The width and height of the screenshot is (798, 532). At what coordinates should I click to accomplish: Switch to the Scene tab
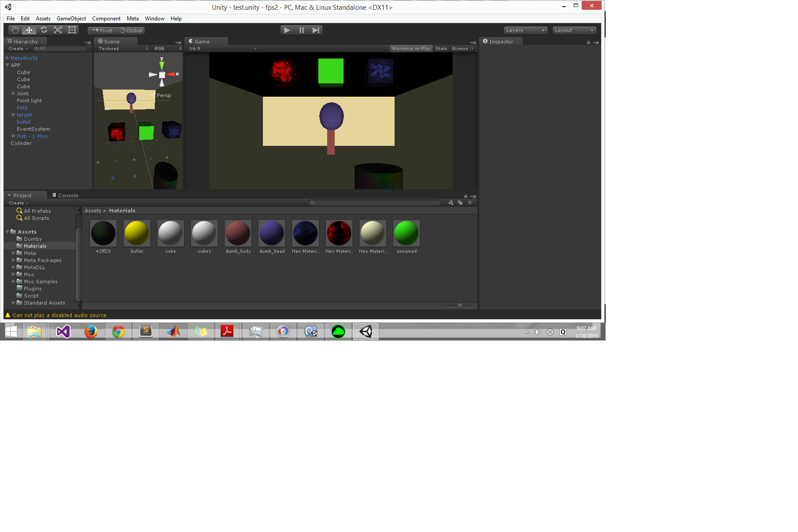(115, 41)
